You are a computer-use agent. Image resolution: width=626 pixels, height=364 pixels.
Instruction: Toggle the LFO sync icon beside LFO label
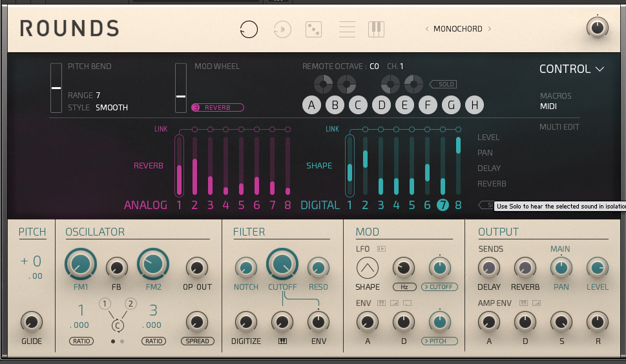(382, 248)
